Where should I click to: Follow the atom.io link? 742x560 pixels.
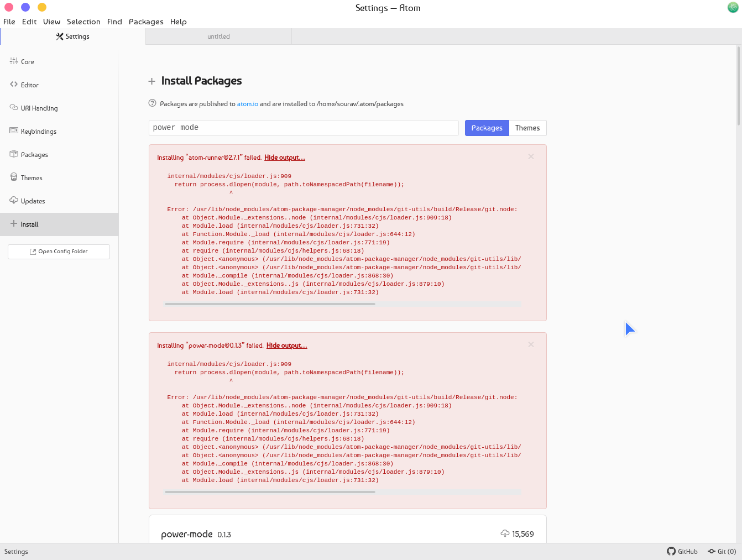[x=248, y=104]
